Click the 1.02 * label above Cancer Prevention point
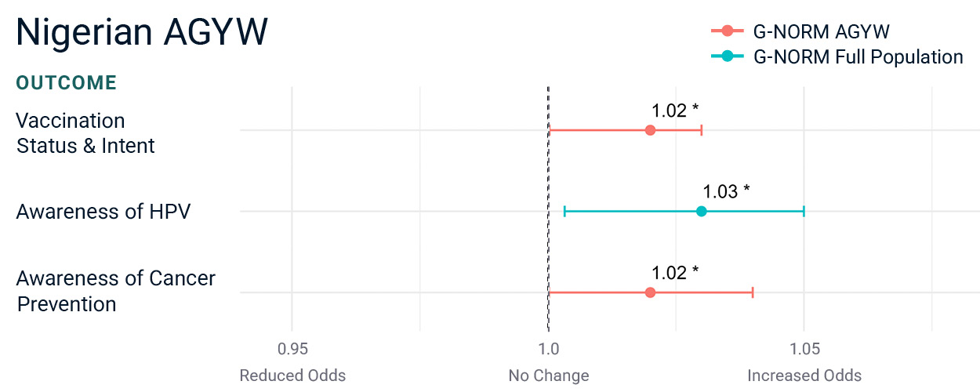Viewport: 980px width, 392px height. (x=675, y=273)
